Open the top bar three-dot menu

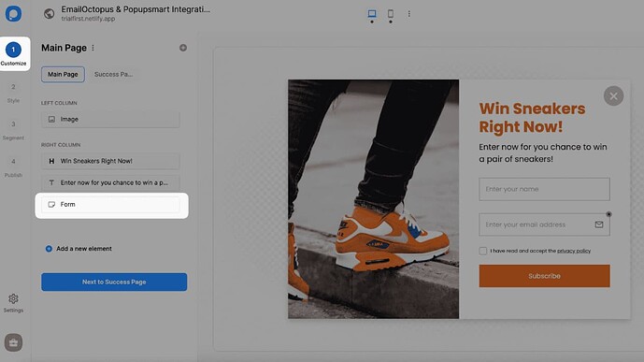[x=409, y=13]
